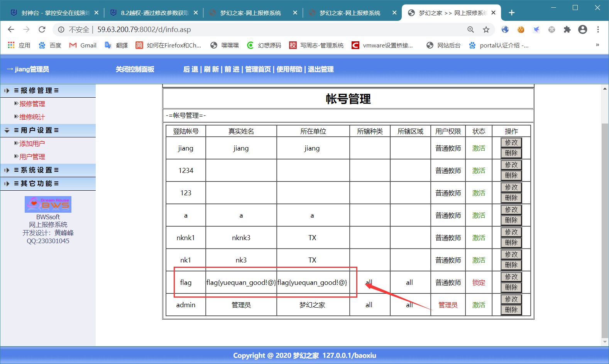This screenshot has height=364, width=609.
Task: Click the globe extension icon
Action: pyautogui.click(x=505, y=29)
